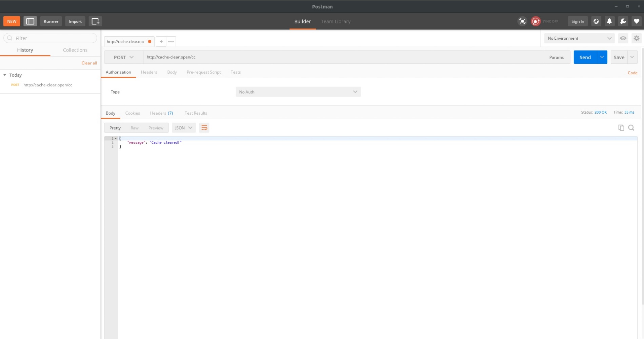644x339 pixels.
Task: Switch to the Team Library tab
Action: click(336, 21)
